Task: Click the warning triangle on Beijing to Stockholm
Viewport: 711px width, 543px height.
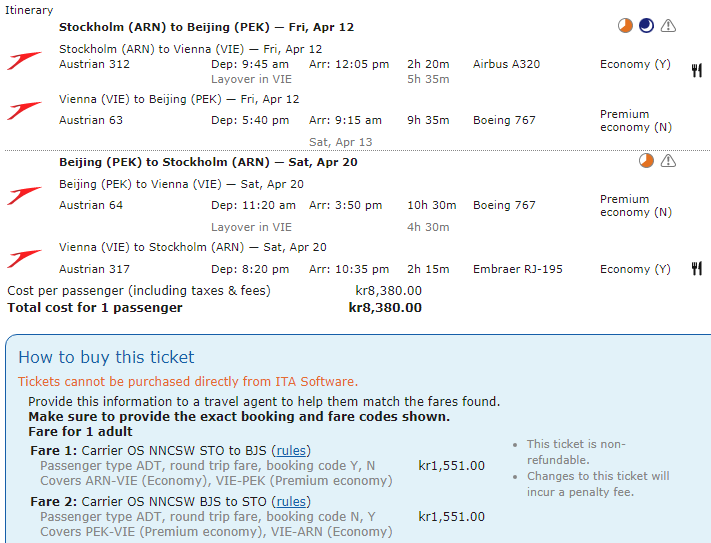Action: click(668, 160)
